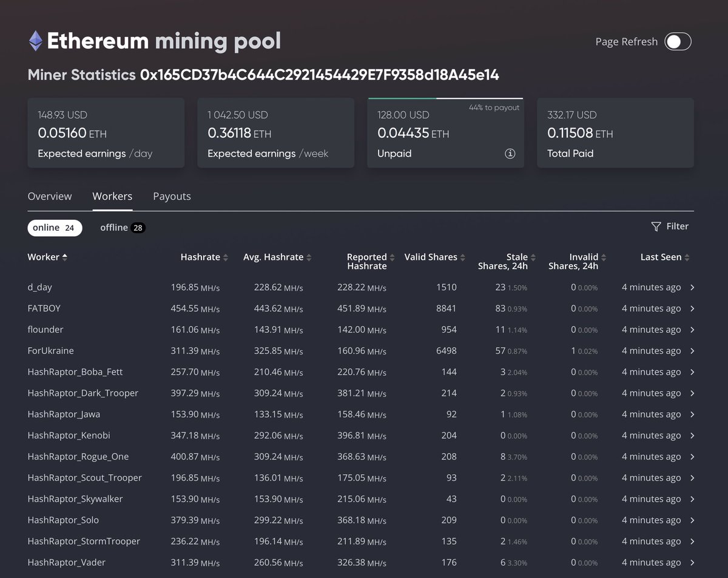Select the online workers filter pill
Image resolution: width=728 pixels, height=578 pixels.
55,227
